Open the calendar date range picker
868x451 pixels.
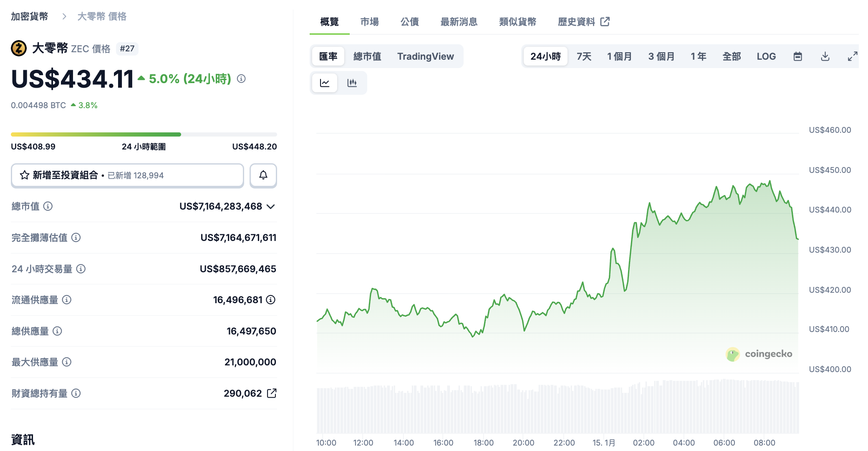tap(797, 56)
